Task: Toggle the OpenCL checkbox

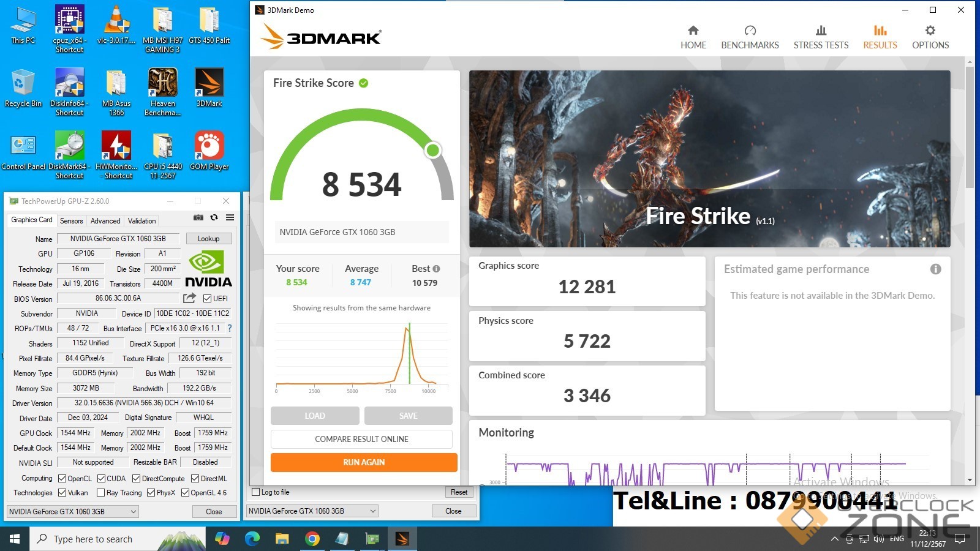Action: point(62,479)
